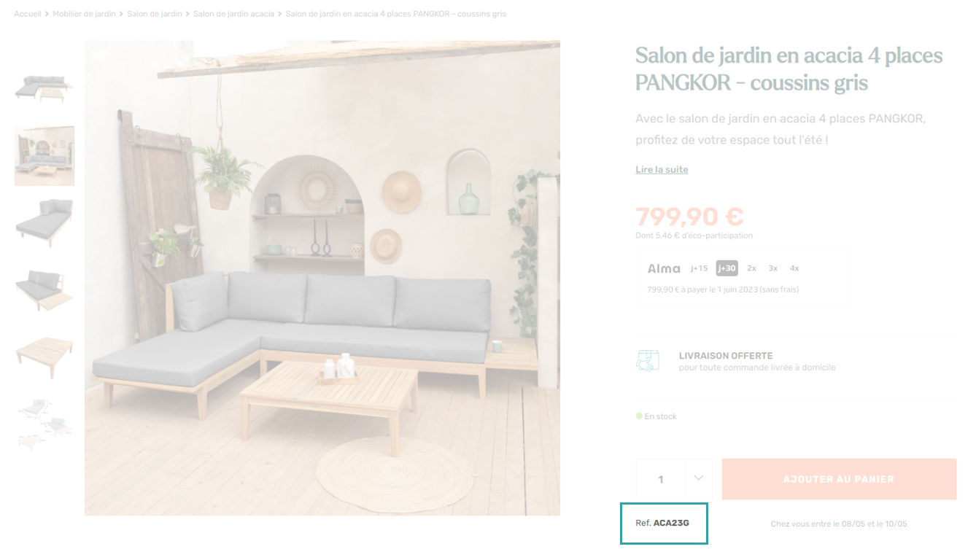
Task: Select the first thumbnail of the full sofa set
Action: click(44, 89)
